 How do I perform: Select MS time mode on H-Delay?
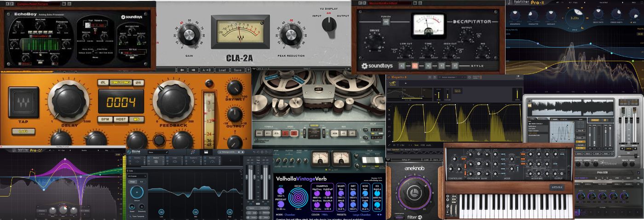pos(136,119)
